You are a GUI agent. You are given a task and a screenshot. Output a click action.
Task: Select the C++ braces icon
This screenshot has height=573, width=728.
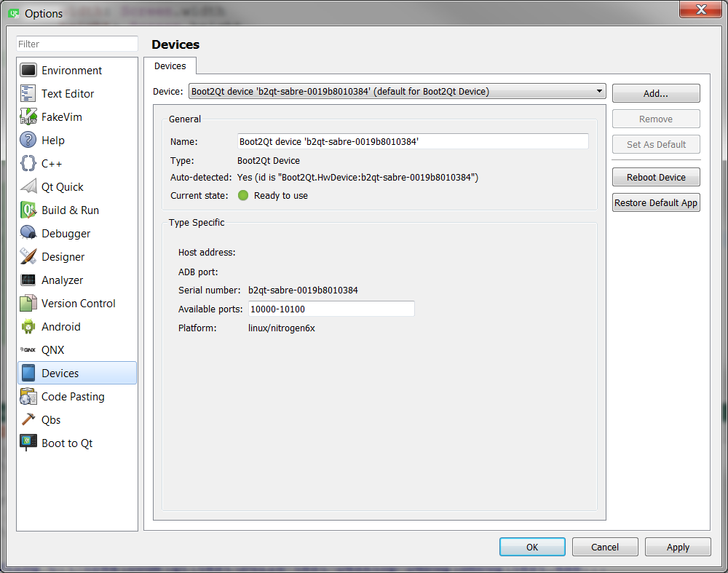(x=28, y=163)
